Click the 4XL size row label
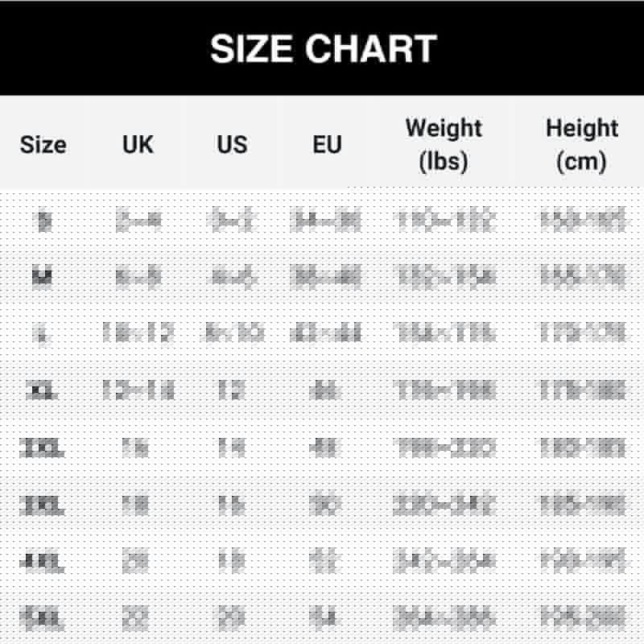The height and width of the screenshot is (644, 644). [43, 562]
